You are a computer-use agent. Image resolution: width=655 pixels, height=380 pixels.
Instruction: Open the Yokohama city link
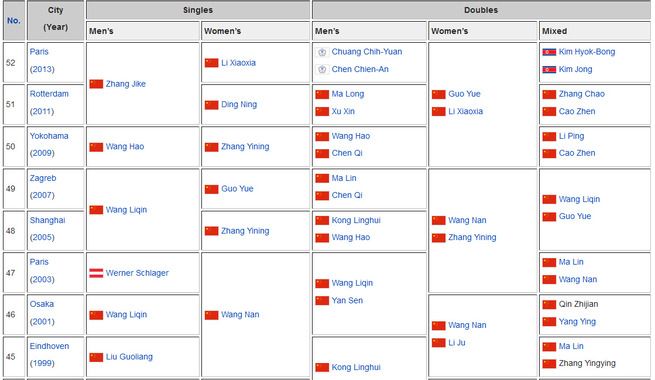tap(49, 136)
